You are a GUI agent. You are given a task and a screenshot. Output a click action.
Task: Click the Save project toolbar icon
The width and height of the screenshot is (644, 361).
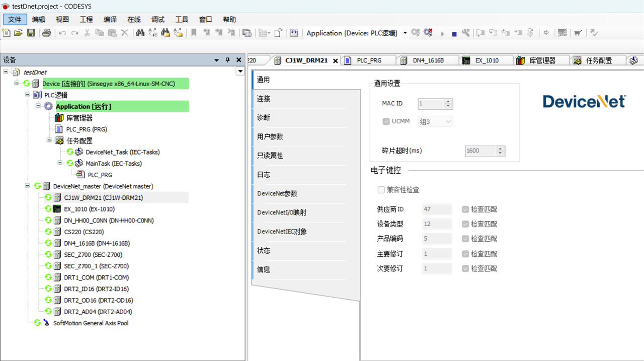pos(31,33)
